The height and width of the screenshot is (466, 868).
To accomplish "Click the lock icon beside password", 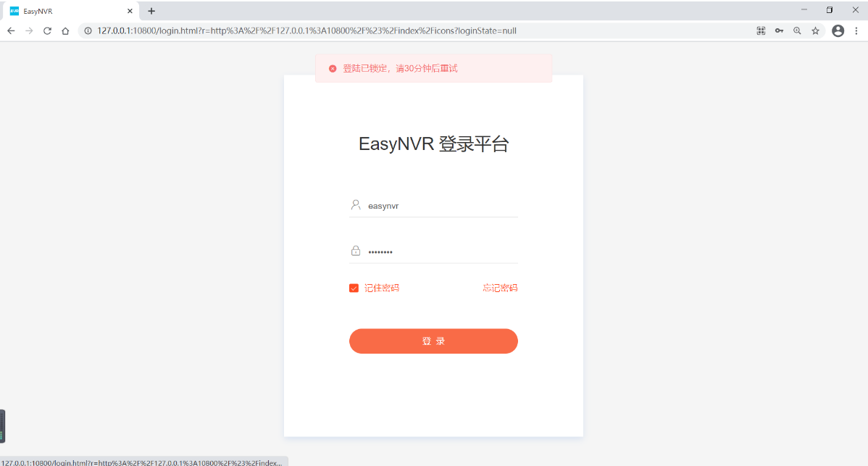I will point(356,251).
